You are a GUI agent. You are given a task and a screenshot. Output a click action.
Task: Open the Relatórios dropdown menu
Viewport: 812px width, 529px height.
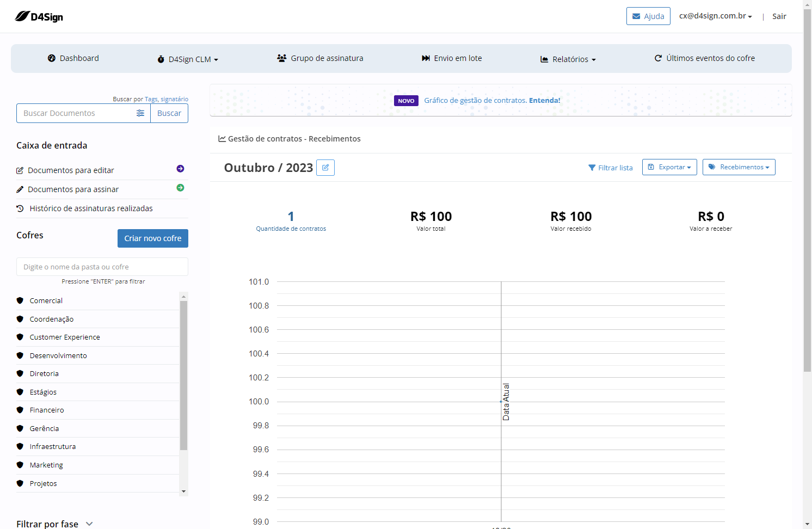point(568,59)
